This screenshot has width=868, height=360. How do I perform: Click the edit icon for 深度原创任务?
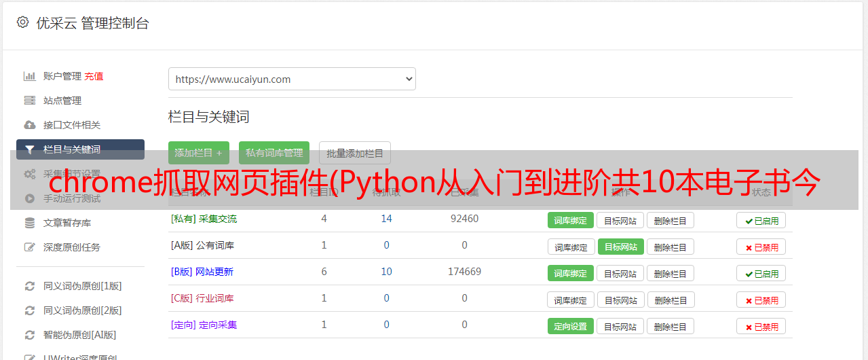pyautogui.click(x=29, y=247)
